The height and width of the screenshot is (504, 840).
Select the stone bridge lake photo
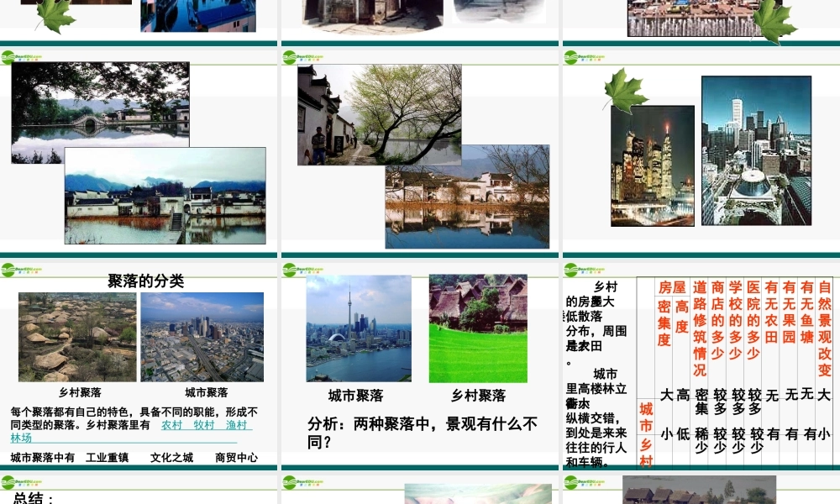pos(100,105)
